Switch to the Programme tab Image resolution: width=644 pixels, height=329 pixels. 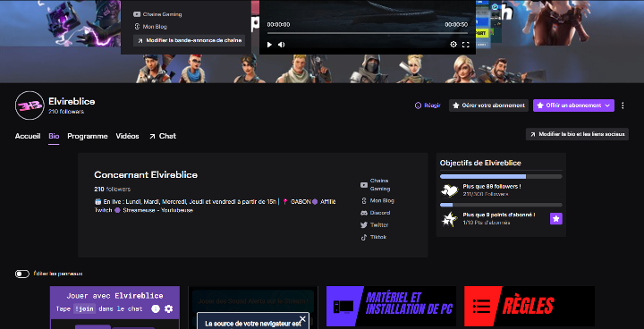tap(88, 136)
